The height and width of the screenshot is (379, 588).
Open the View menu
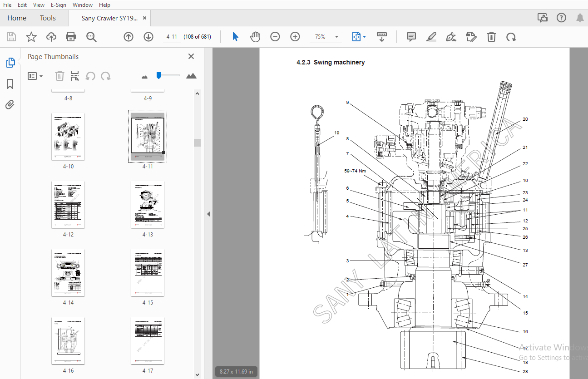[39, 5]
